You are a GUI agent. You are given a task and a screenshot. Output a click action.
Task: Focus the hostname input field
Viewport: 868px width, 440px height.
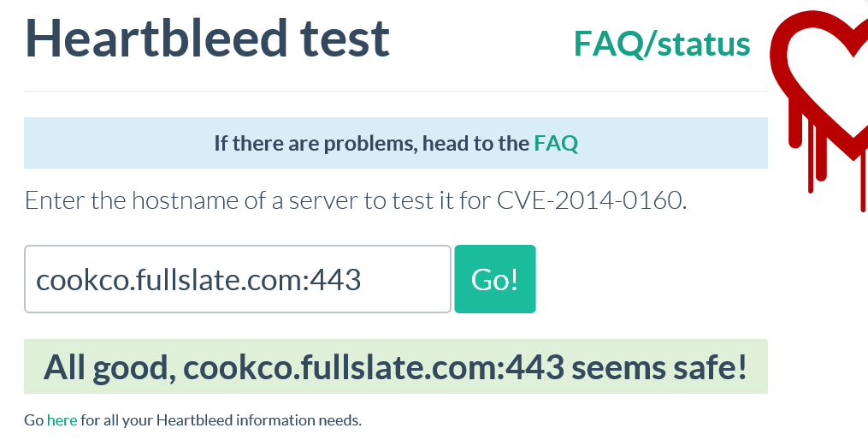pos(238,279)
